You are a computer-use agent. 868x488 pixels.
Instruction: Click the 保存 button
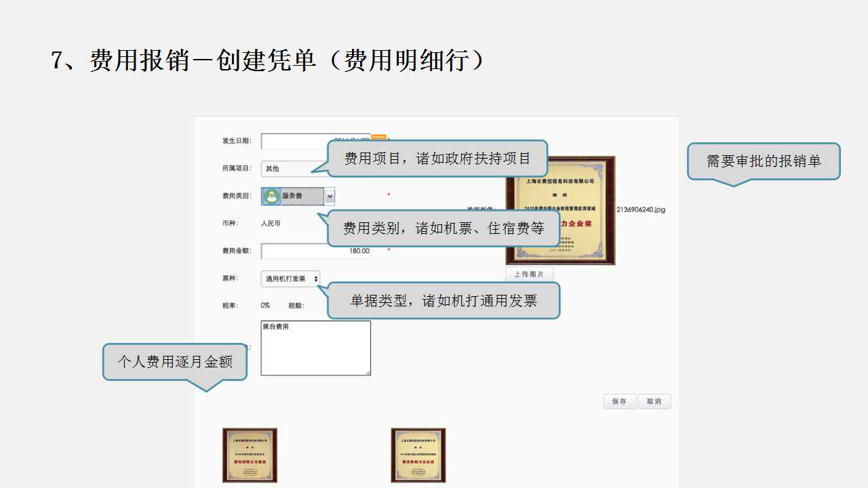(620, 401)
